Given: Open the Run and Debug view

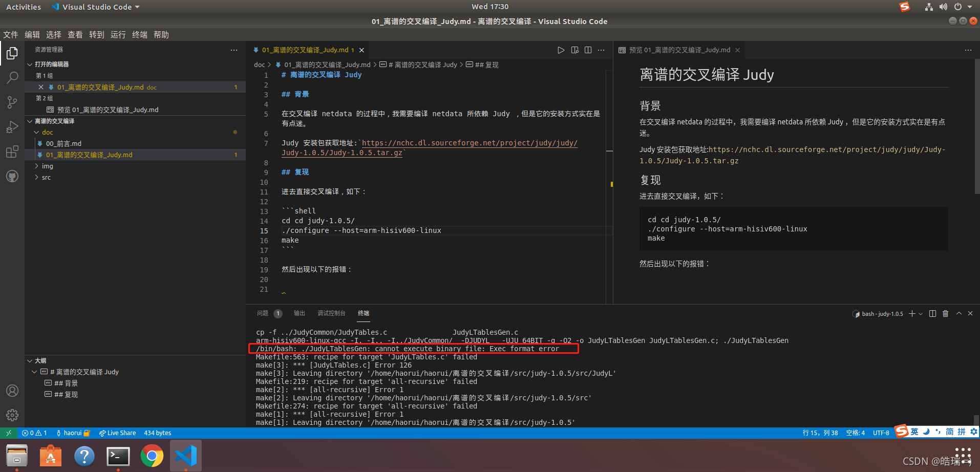Looking at the screenshot, I should pyautogui.click(x=12, y=127).
